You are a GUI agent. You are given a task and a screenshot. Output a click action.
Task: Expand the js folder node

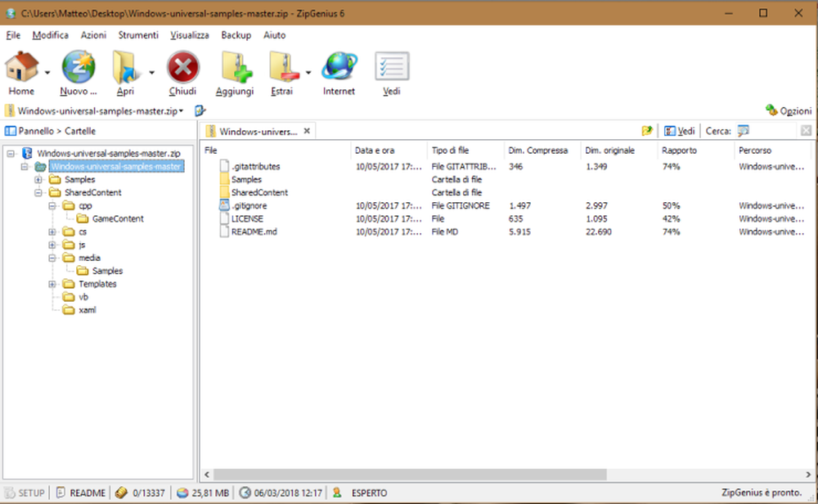52,245
